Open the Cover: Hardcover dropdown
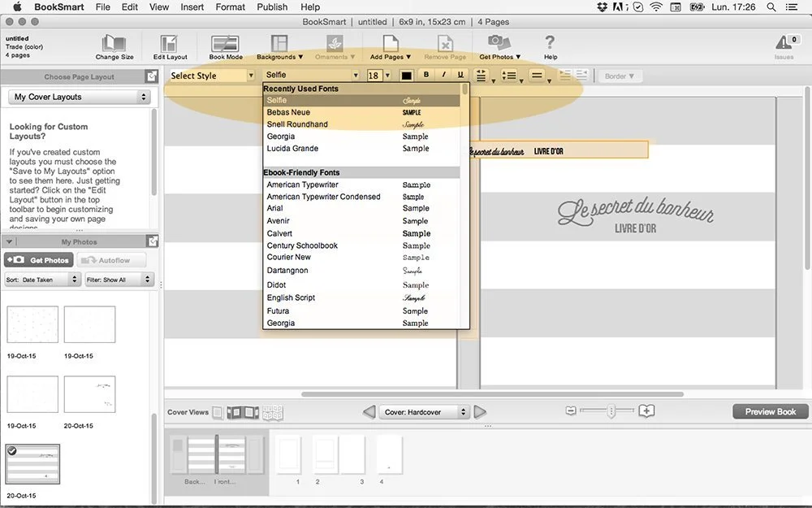This screenshot has height=508, width=812. pos(424,412)
